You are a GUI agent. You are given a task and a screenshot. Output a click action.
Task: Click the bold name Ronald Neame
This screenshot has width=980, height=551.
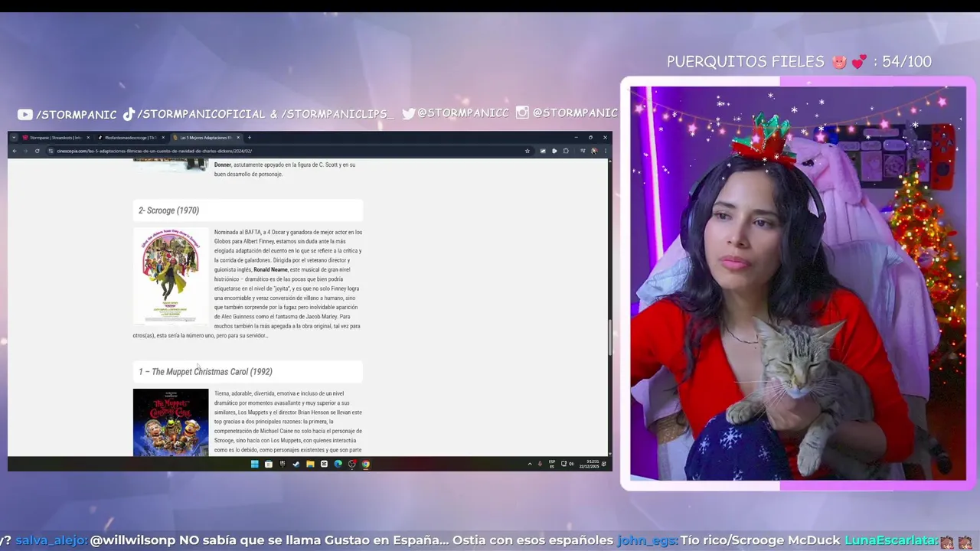pos(271,269)
